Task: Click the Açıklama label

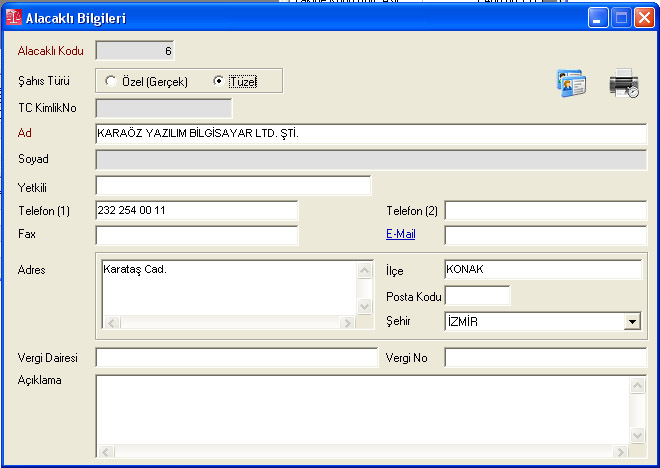Action: [x=40, y=380]
